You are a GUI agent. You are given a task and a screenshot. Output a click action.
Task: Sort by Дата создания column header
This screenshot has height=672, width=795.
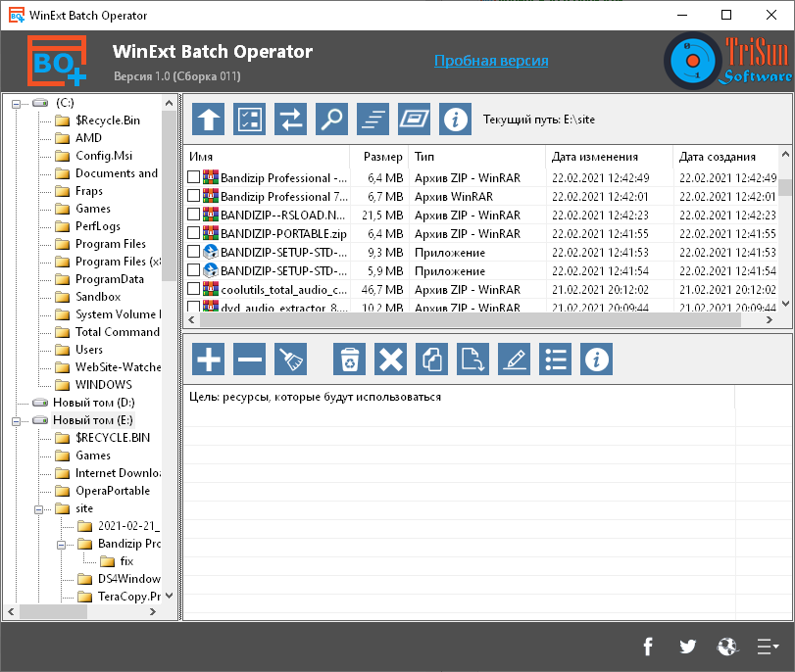(725, 157)
